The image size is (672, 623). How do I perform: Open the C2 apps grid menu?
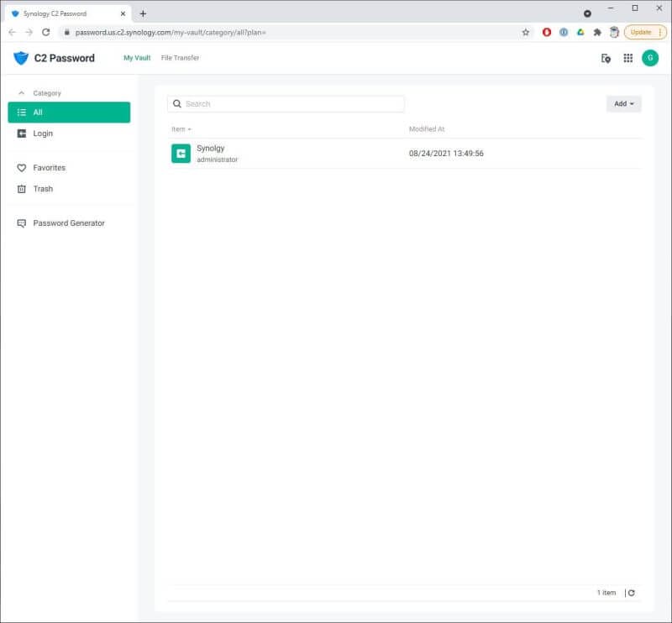coord(627,57)
